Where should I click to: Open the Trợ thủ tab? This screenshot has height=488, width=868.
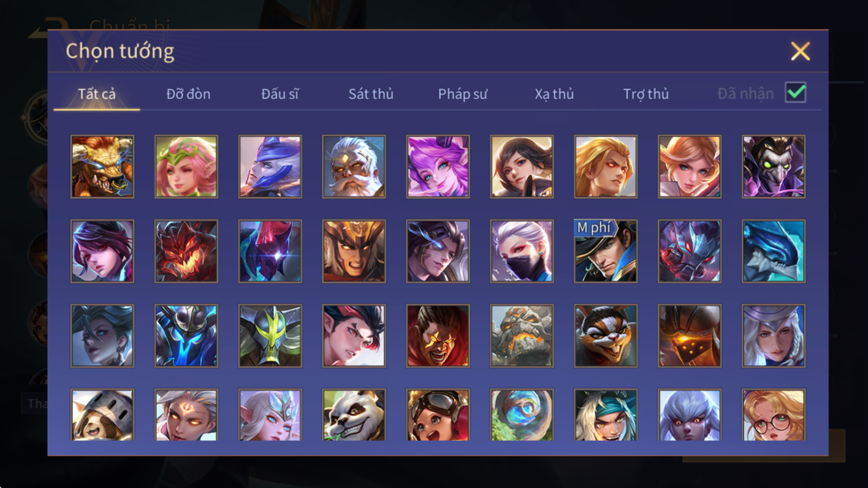point(646,94)
